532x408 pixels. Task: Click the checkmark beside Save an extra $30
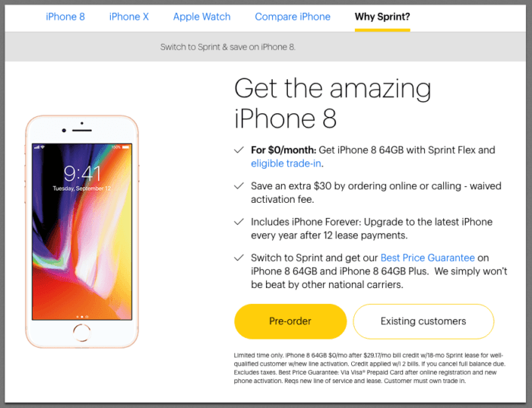click(x=239, y=185)
